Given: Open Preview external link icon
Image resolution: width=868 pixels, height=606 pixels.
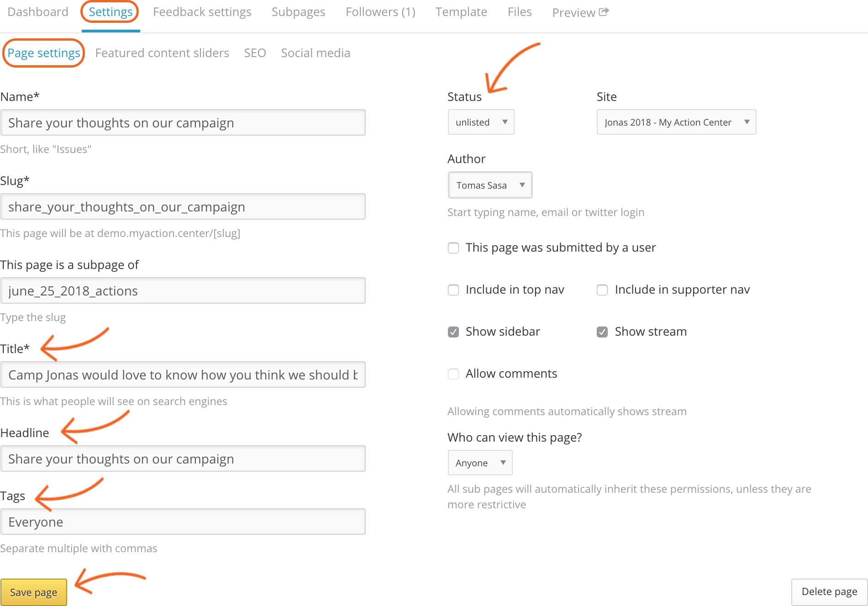Looking at the screenshot, I should click(604, 12).
